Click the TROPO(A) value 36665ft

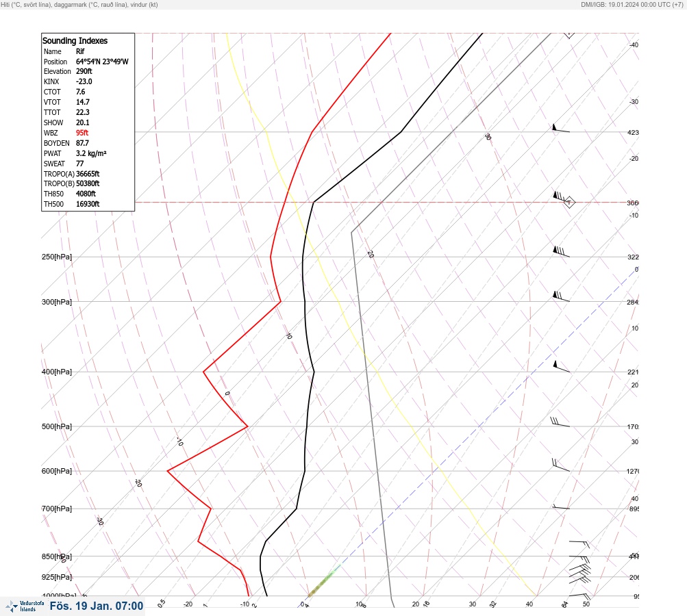pyautogui.click(x=88, y=174)
